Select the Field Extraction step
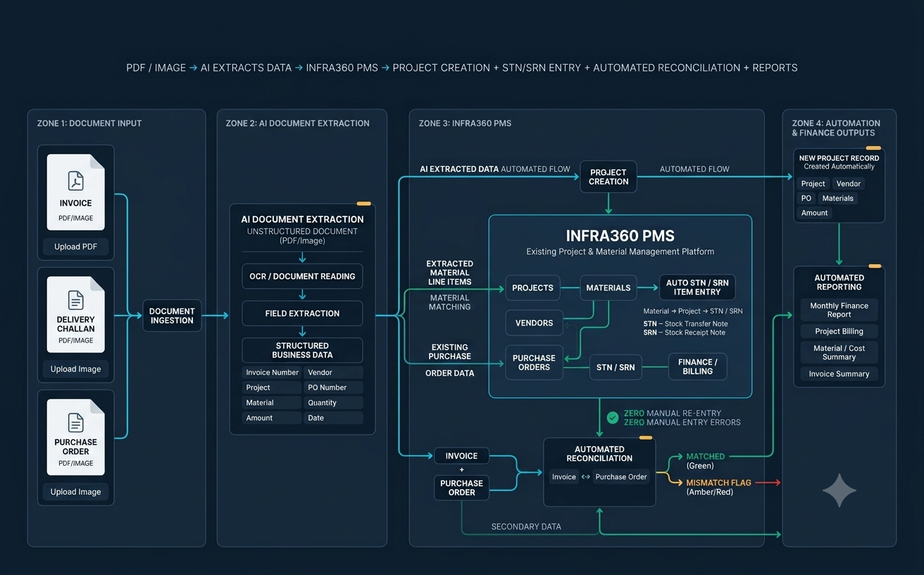This screenshot has width=924, height=575. [x=302, y=314]
